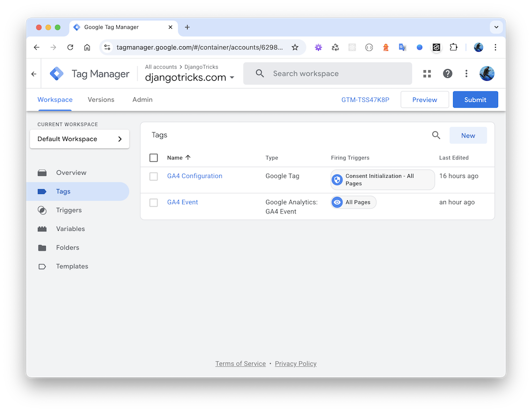Bookmark this page with the star icon
532x412 pixels.
point(295,47)
